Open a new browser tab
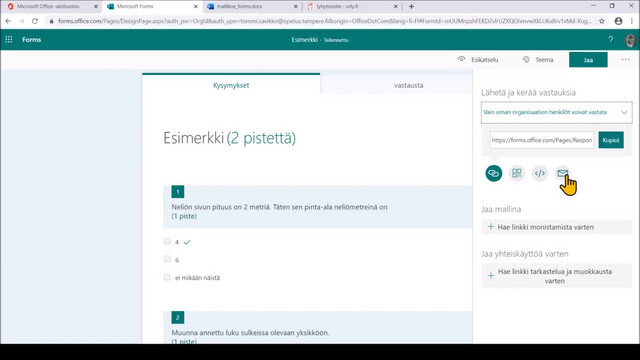 click(411, 7)
